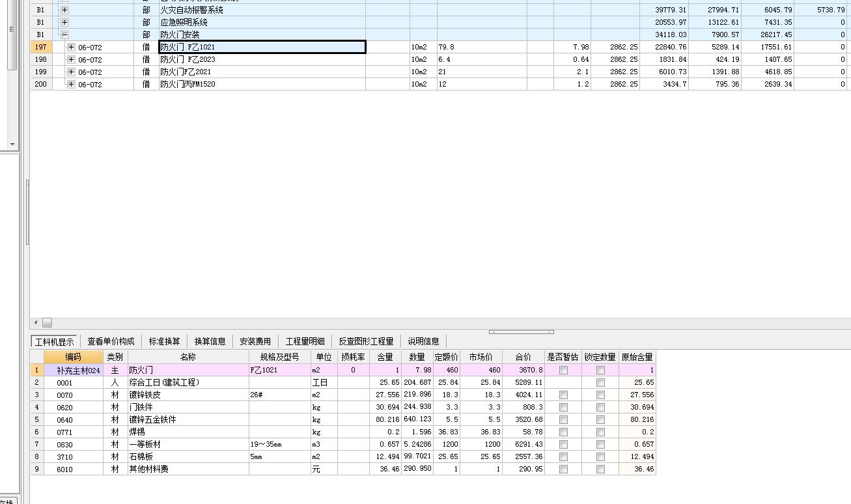Tick 是否暂估 for the 防火门 material row
This screenshot has height=504, width=851.
point(563,370)
